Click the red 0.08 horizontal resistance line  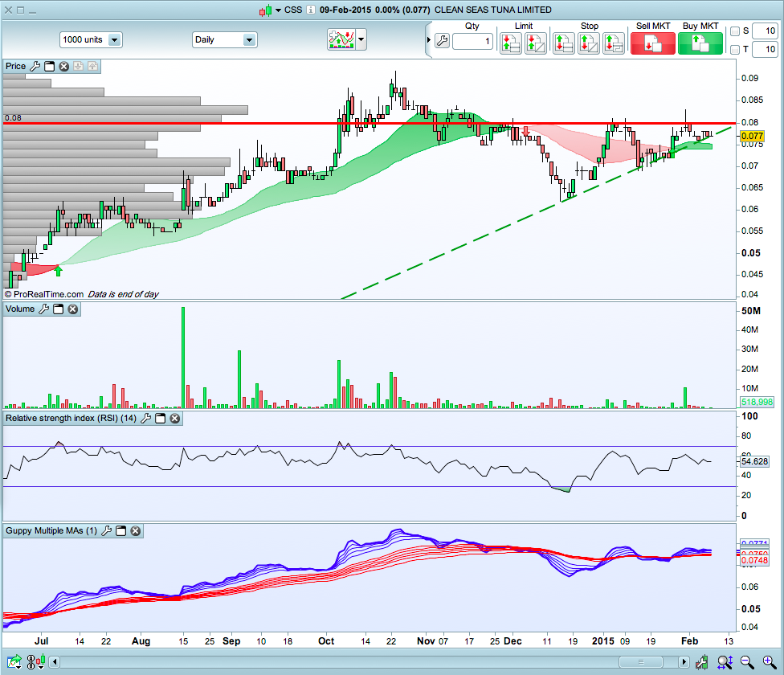tap(369, 123)
